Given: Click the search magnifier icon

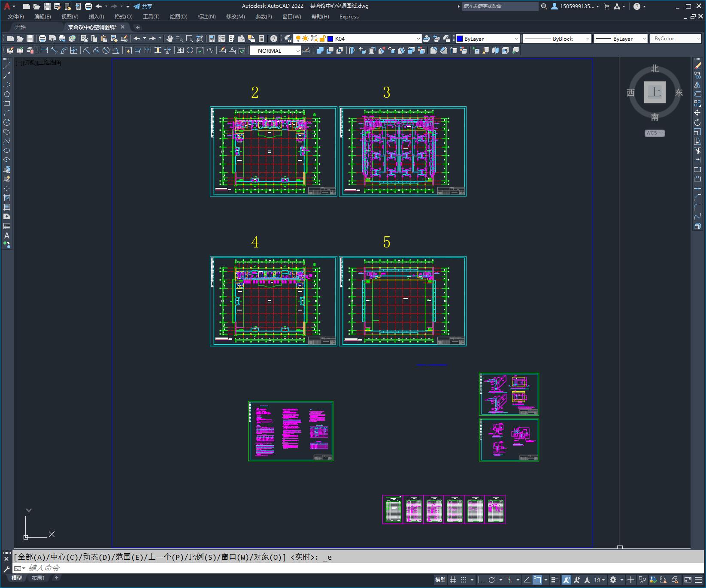Looking at the screenshot, I should click(544, 6).
